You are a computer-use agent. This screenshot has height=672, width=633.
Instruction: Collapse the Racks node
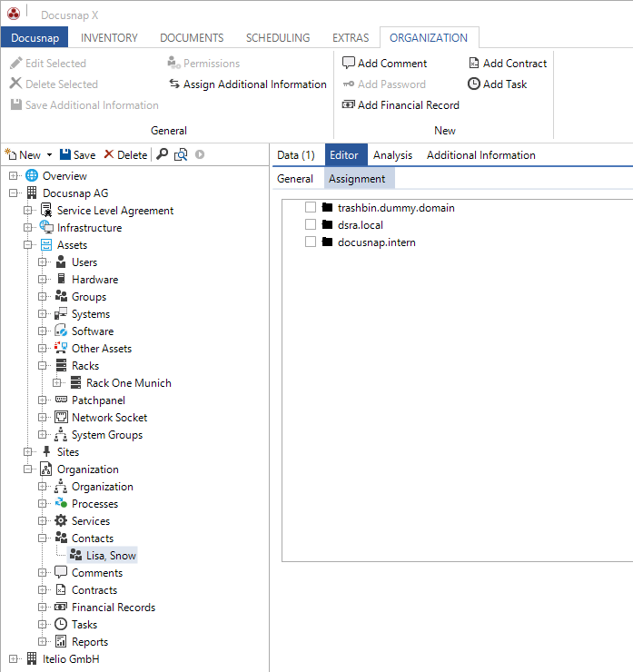pyautogui.click(x=42, y=366)
